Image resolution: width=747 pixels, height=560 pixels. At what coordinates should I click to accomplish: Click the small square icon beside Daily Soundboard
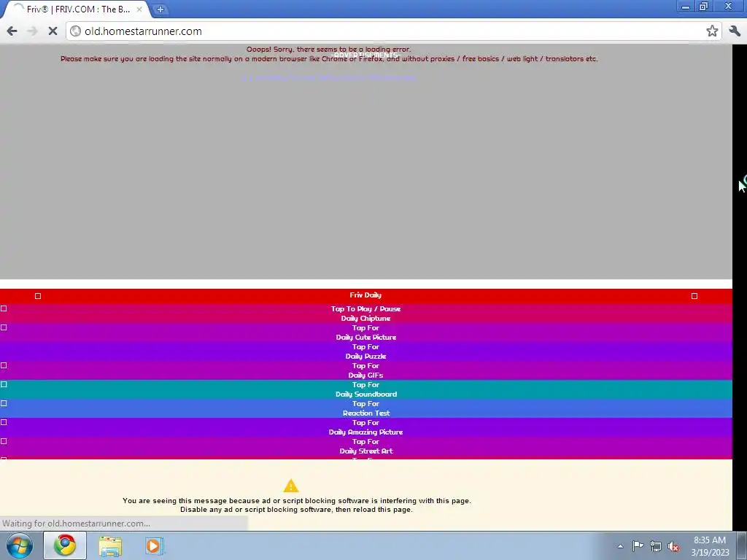(4, 384)
